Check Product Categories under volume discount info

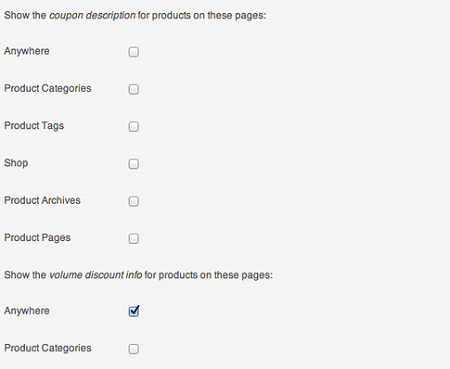[134, 349]
